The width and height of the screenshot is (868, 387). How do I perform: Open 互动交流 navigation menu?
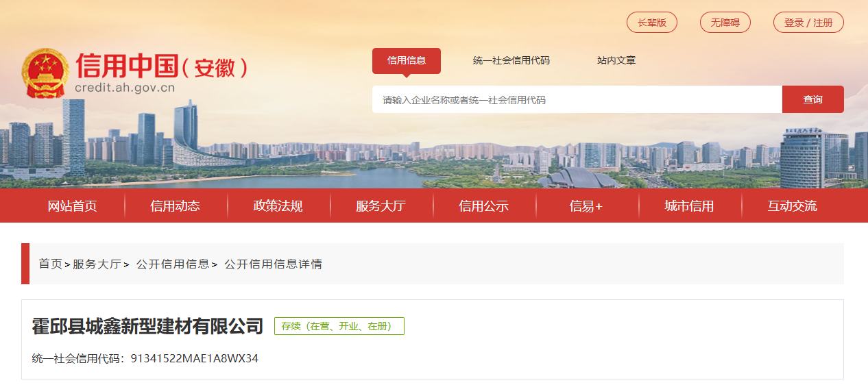pos(793,206)
